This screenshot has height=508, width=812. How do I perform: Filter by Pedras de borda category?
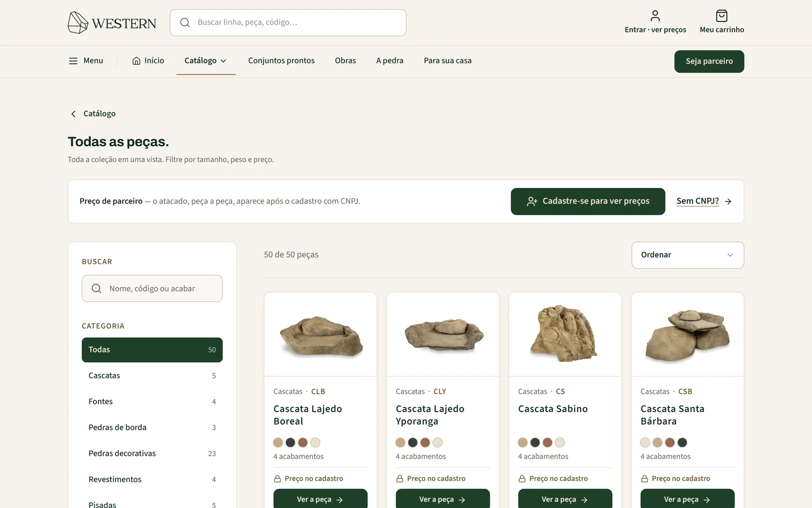(x=152, y=428)
